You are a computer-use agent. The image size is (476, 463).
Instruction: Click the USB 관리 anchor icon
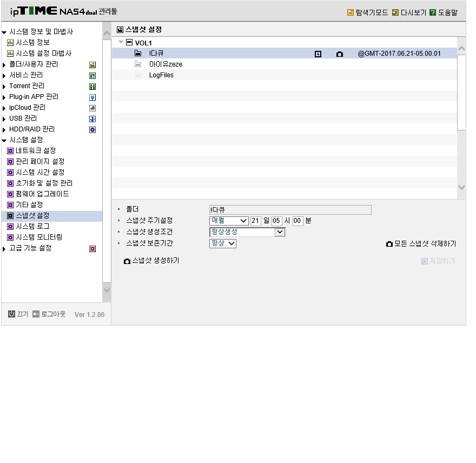pos(92,119)
